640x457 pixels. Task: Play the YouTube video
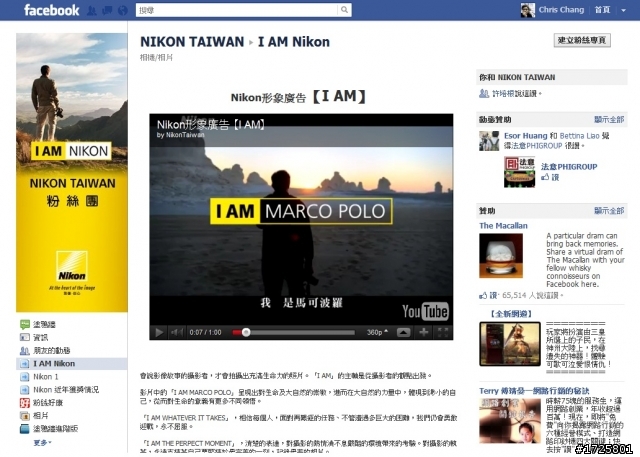(159, 333)
